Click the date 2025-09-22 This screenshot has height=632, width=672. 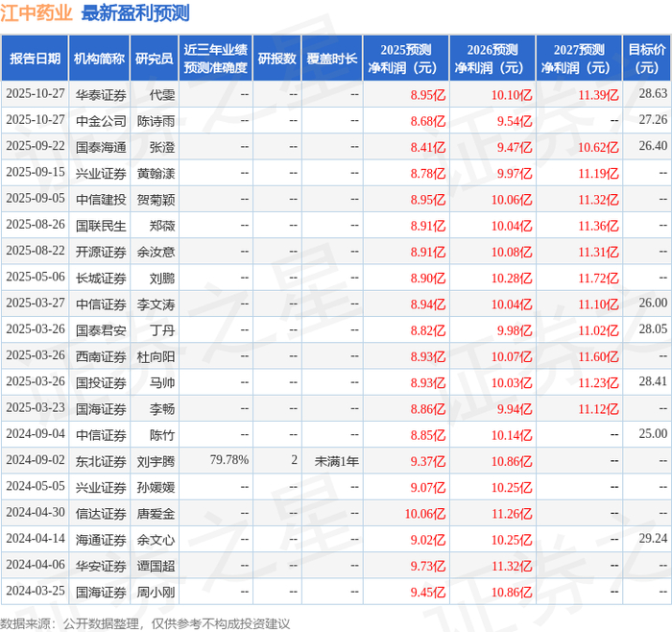pyautogui.click(x=36, y=146)
